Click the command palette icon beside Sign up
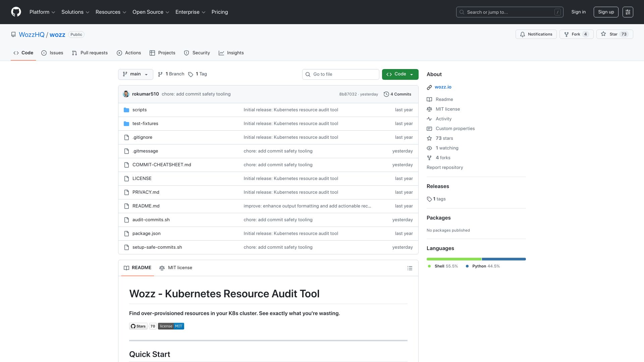This screenshot has width=644, height=362. (x=628, y=12)
